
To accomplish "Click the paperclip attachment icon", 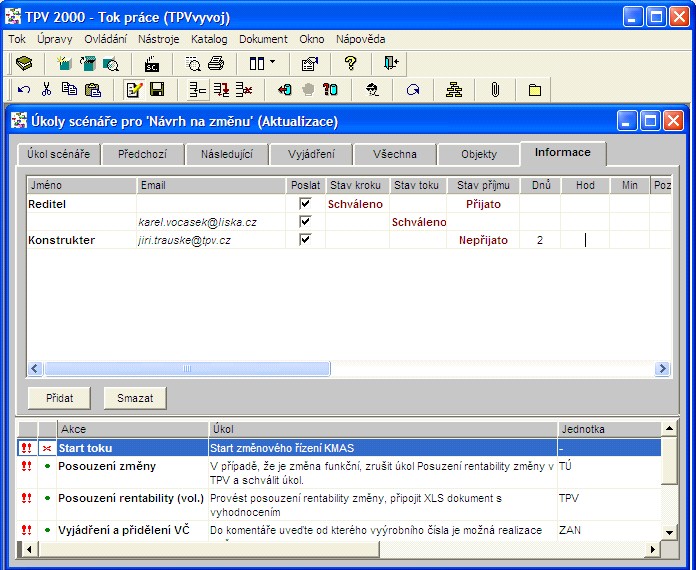I will (495, 90).
